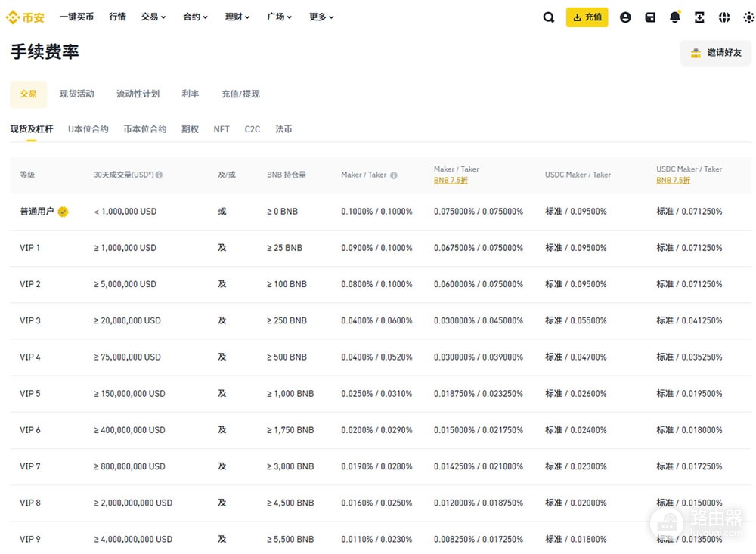Click the '标准 / 0.02300%' USDC cell

pyautogui.click(x=575, y=467)
